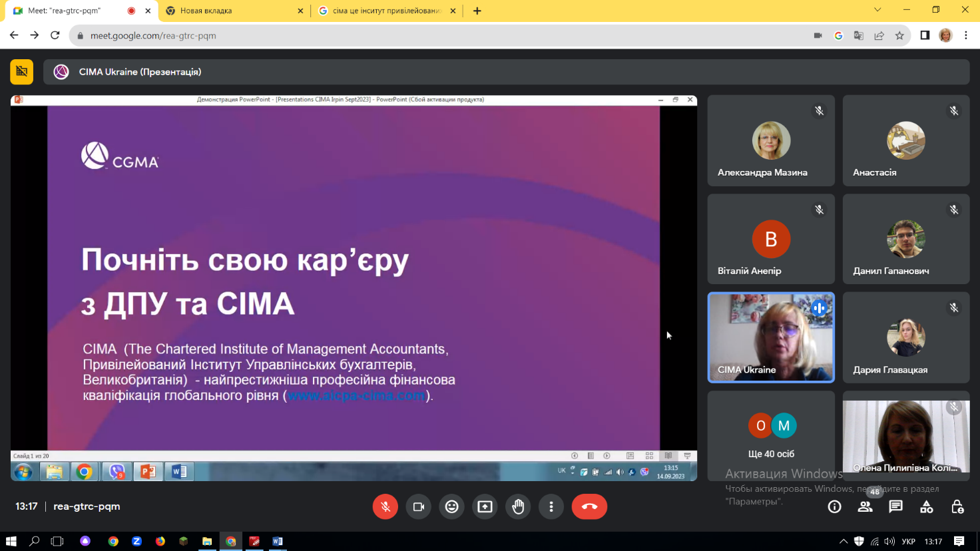This screenshot has height=551, width=980.
Task: Open Windows taskbar search
Action: click(35, 541)
